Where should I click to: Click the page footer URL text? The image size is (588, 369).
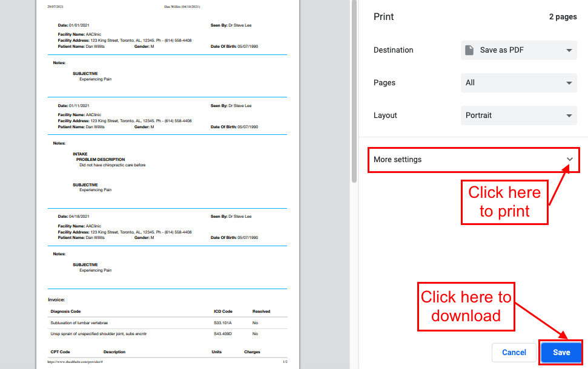point(75,362)
